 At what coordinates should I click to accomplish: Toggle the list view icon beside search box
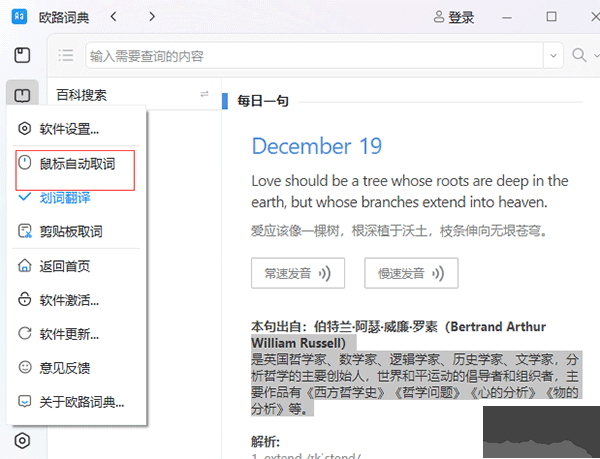pos(66,55)
